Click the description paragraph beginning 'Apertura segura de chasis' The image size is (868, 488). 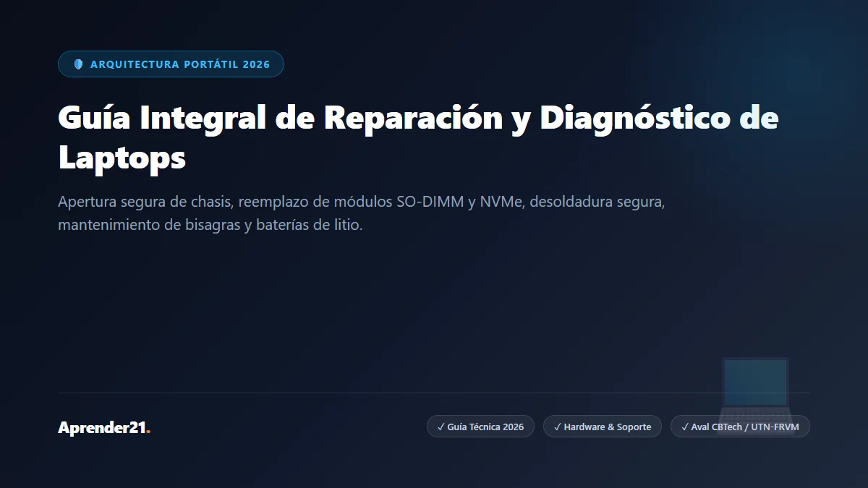[361, 213]
